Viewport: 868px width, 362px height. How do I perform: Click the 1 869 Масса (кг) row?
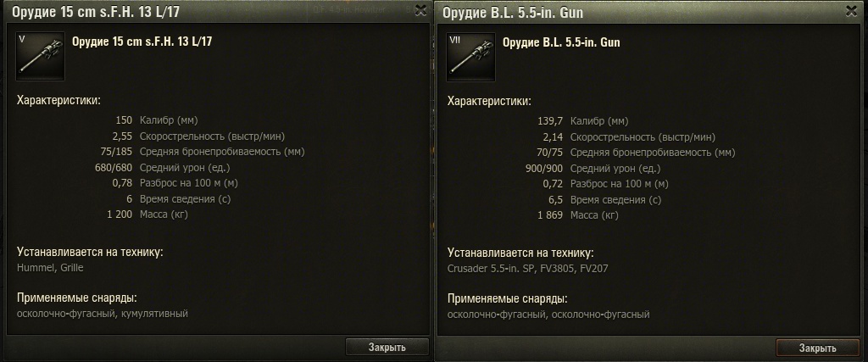point(578,215)
